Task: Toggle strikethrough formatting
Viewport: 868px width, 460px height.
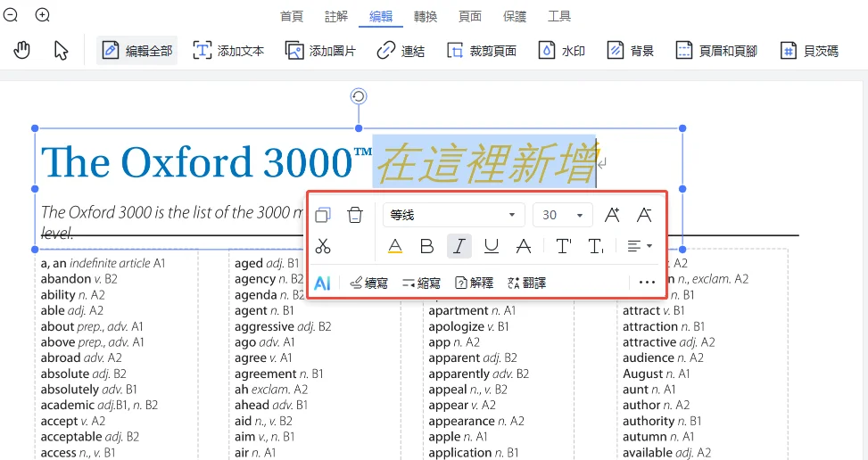Action: click(x=523, y=246)
